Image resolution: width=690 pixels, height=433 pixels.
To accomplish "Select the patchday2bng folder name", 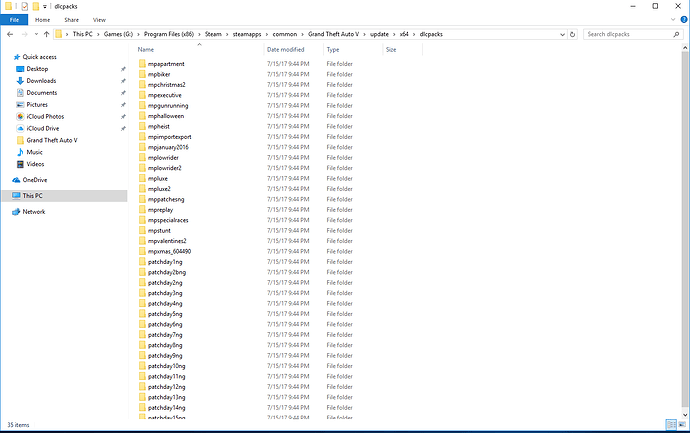I will click(x=167, y=272).
